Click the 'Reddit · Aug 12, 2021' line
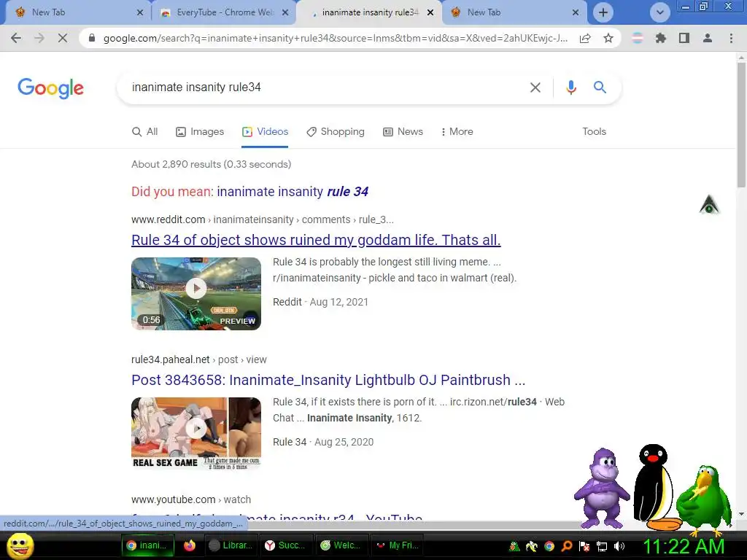Screen dimensions: 747x560 tap(321, 302)
